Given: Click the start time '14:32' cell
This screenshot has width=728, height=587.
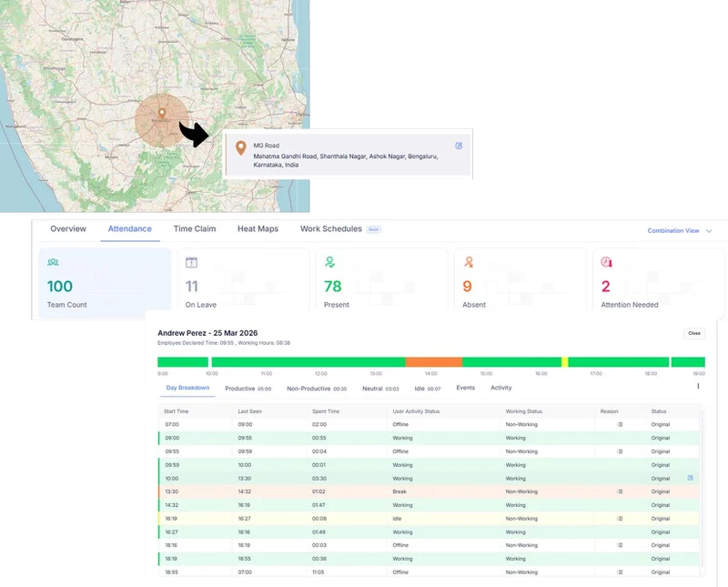Looking at the screenshot, I should coord(172,505).
